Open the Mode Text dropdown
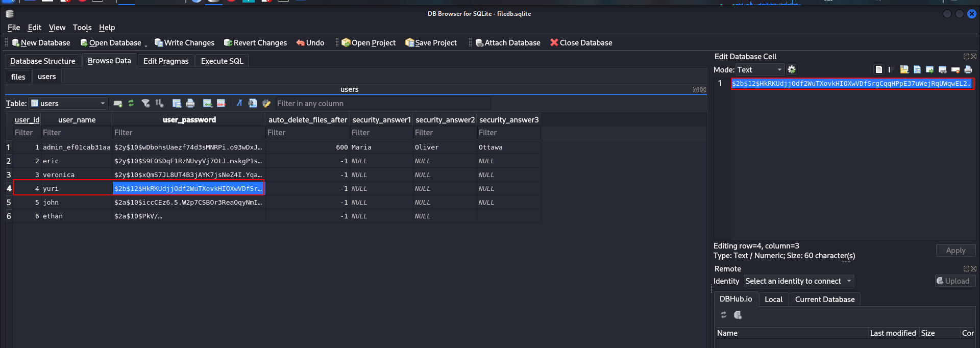 click(x=779, y=69)
